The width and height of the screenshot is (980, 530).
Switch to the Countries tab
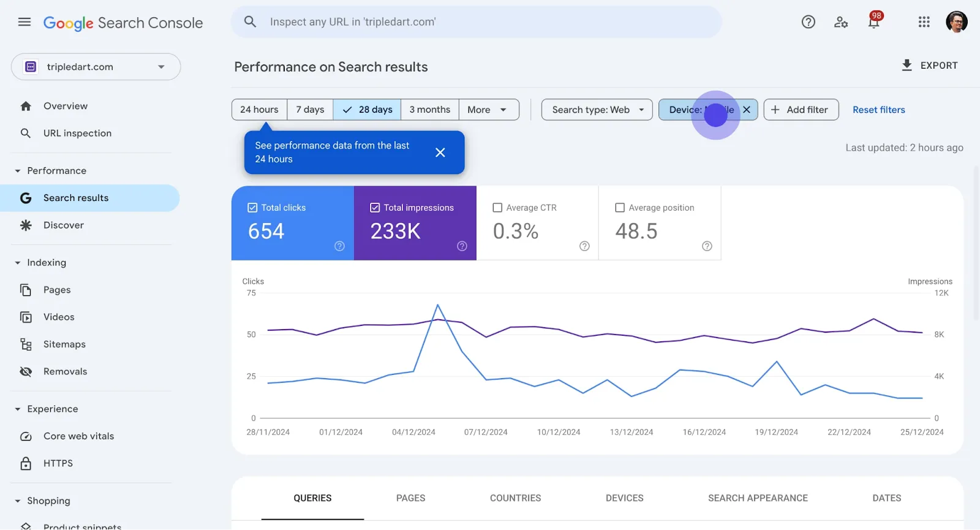pos(516,498)
